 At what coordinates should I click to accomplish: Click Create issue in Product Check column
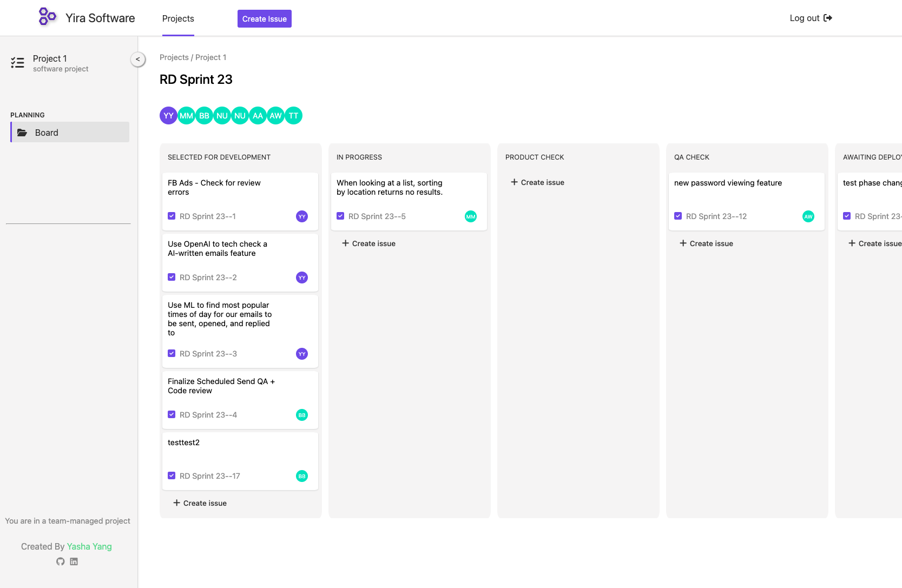tap(537, 182)
